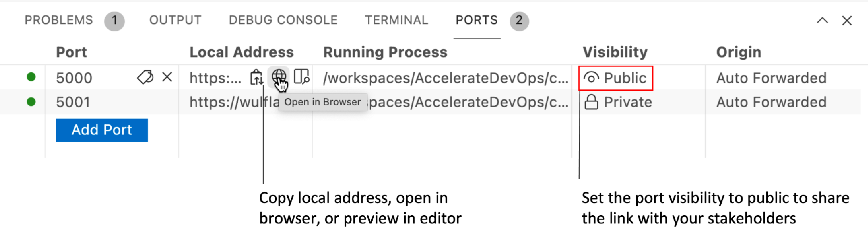Click the label tag icon for port 5000
The height and width of the screenshot is (239, 868).
point(145,77)
